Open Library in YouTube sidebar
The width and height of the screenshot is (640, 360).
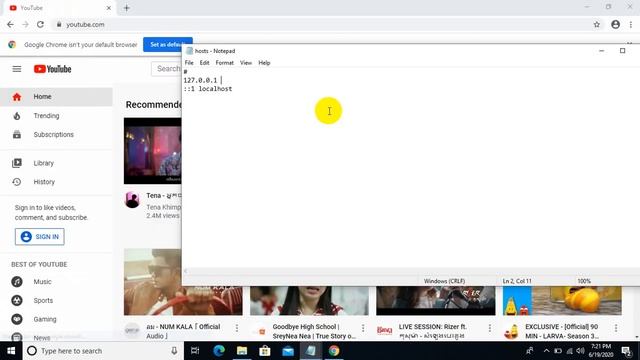[x=56, y=163]
